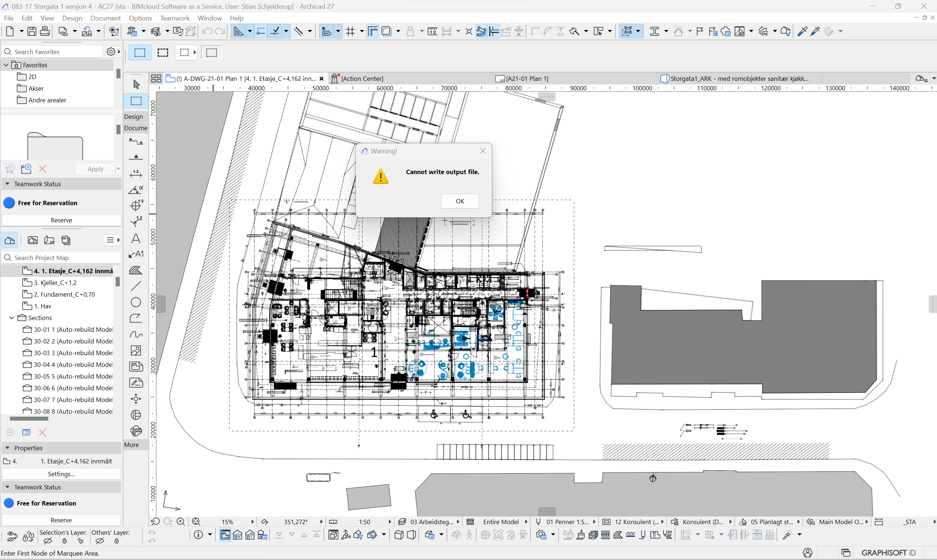Click the Settings... button
Image resolution: width=937 pixels, height=560 pixels.
coord(61,474)
